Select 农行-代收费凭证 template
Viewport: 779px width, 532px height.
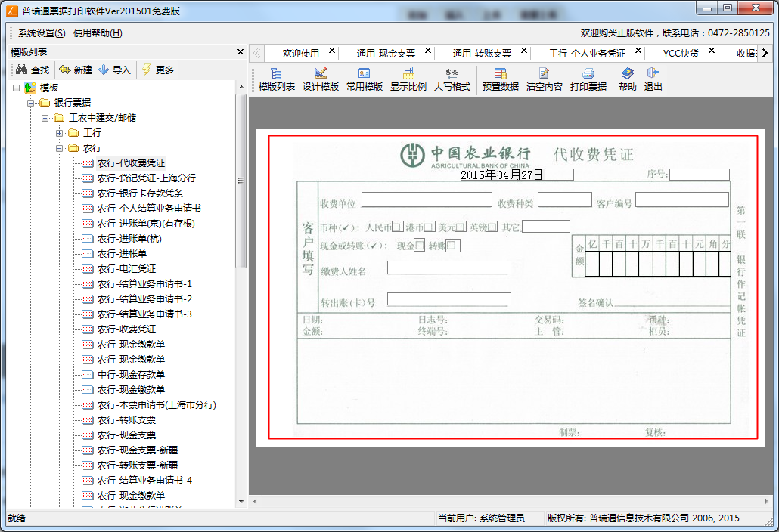pos(131,163)
